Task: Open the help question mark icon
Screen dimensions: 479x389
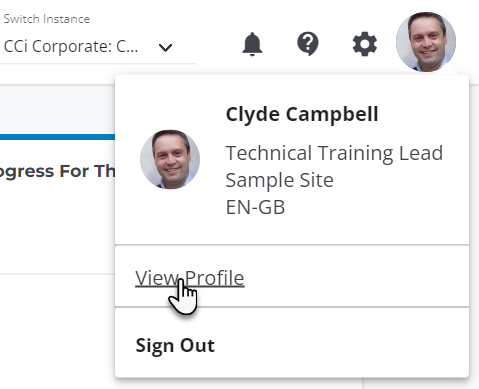Action: point(308,44)
